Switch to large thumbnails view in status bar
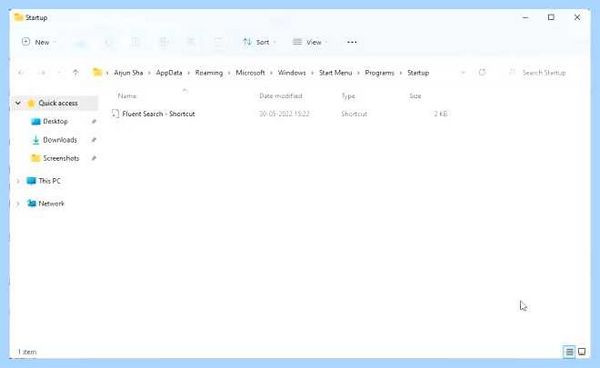The width and height of the screenshot is (600, 368). [582, 352]
